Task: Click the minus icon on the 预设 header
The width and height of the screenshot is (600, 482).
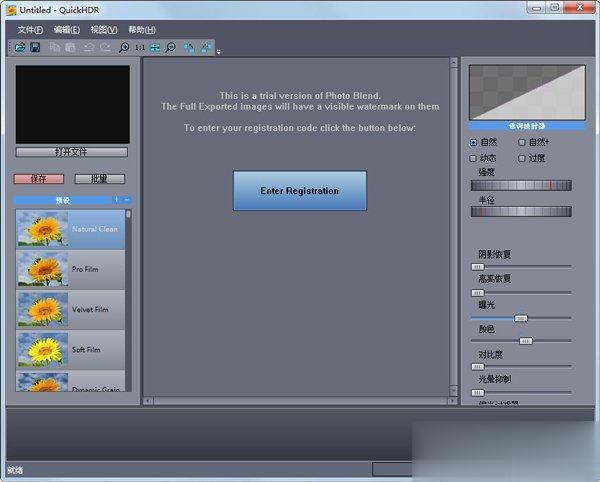Action: pos(127,200)
